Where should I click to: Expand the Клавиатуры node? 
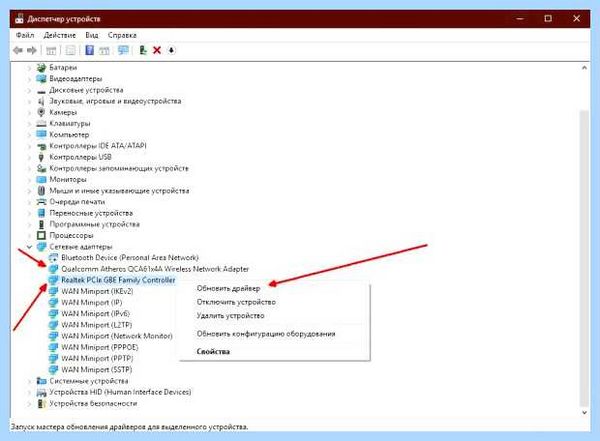[29, 124]
